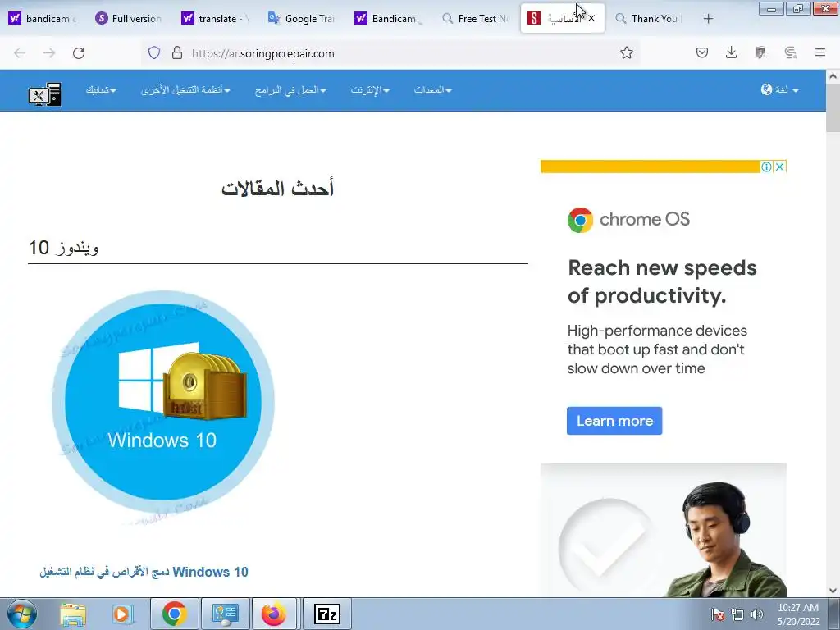840x630 pixels.
Task: Open the taskbar clock showing 10:27 AM
Action: tap(798, 614)
